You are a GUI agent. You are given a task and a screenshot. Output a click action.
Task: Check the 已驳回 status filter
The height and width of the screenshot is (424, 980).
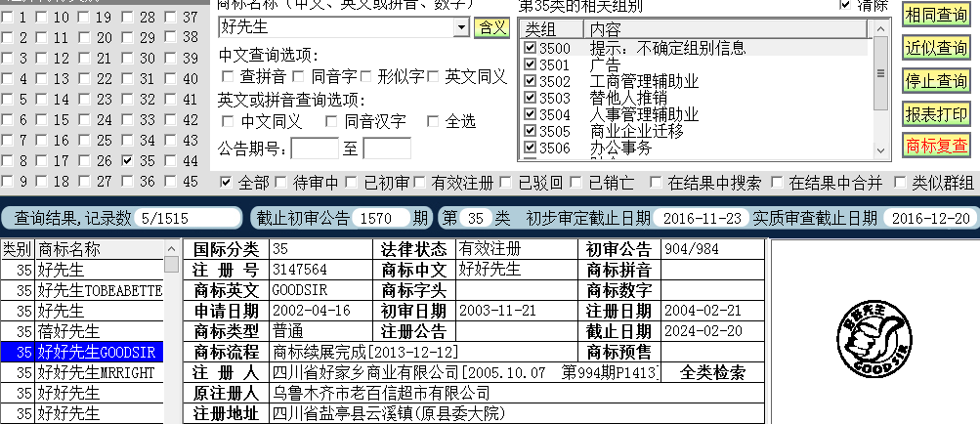point(505,182)
